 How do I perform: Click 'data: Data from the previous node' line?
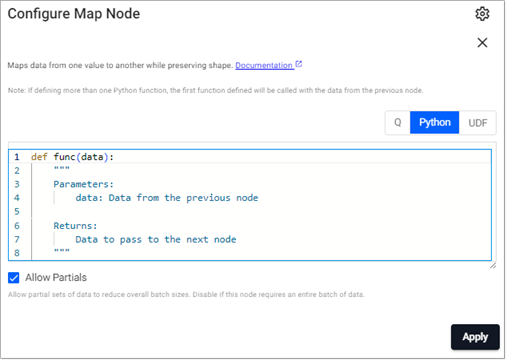click(167, 198)
